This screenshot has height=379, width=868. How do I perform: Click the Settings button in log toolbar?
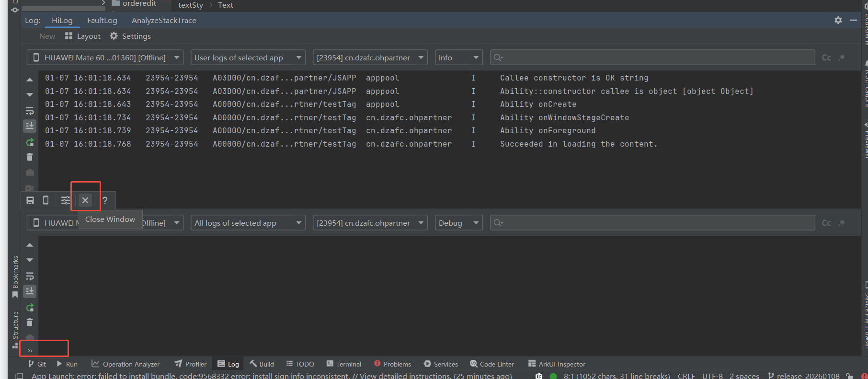tap(130, 36)
